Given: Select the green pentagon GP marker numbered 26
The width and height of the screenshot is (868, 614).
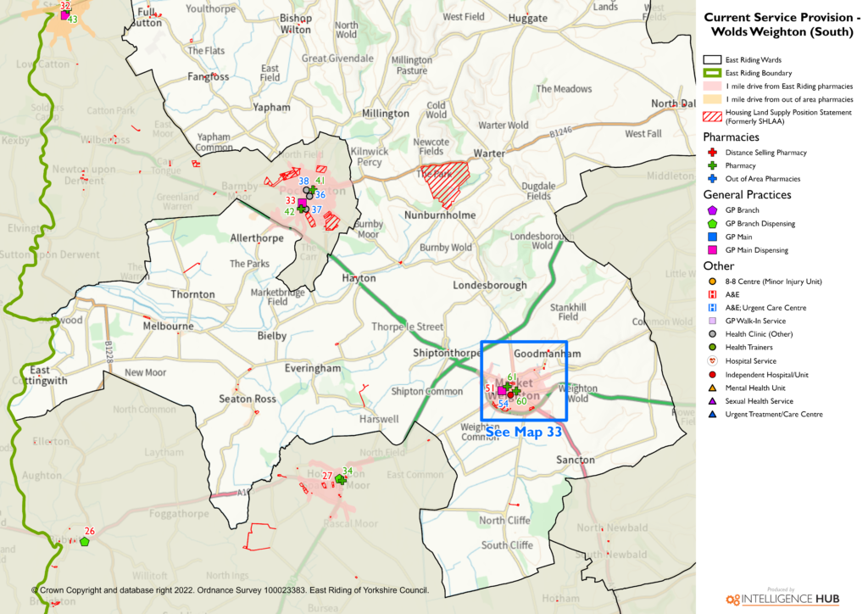Looking at the screenshot, I should tap(84, 541).
